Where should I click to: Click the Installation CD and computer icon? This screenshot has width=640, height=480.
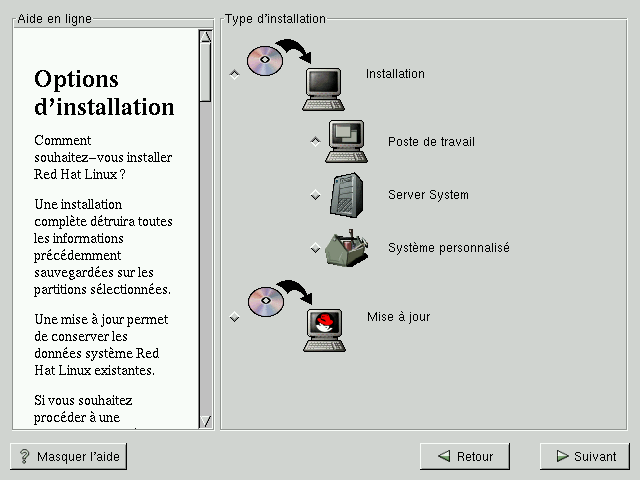(295, 74)
